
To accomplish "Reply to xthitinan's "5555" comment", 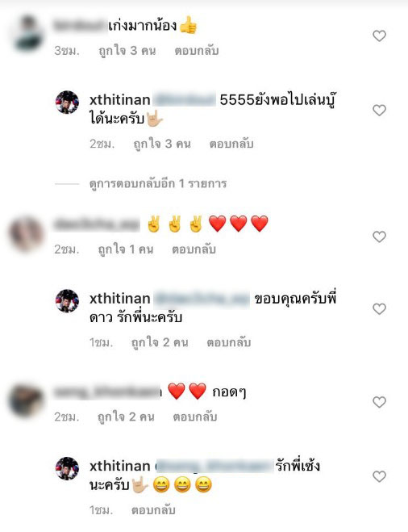I will tap(231, 144).
